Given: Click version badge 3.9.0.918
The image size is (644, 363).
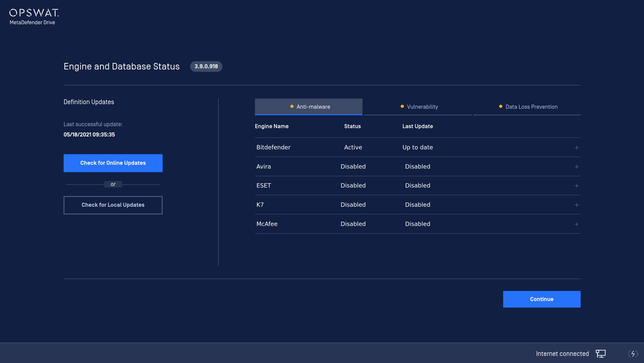Looking at the screenshot, I should (206, 66).
